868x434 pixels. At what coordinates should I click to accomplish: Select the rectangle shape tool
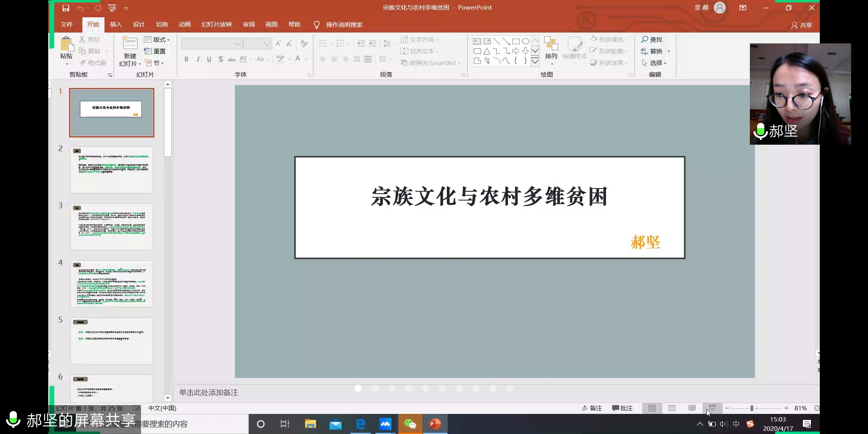[517, 41]
